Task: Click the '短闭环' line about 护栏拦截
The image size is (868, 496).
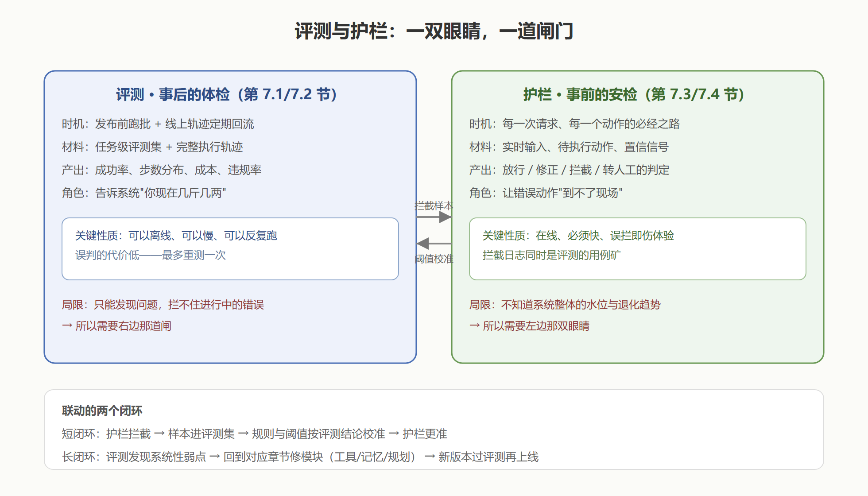Action: 255,434
